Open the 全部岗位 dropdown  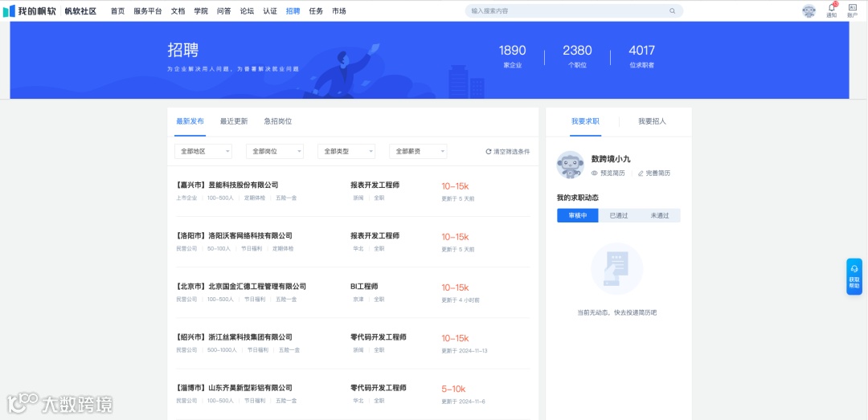click(275, 151)
